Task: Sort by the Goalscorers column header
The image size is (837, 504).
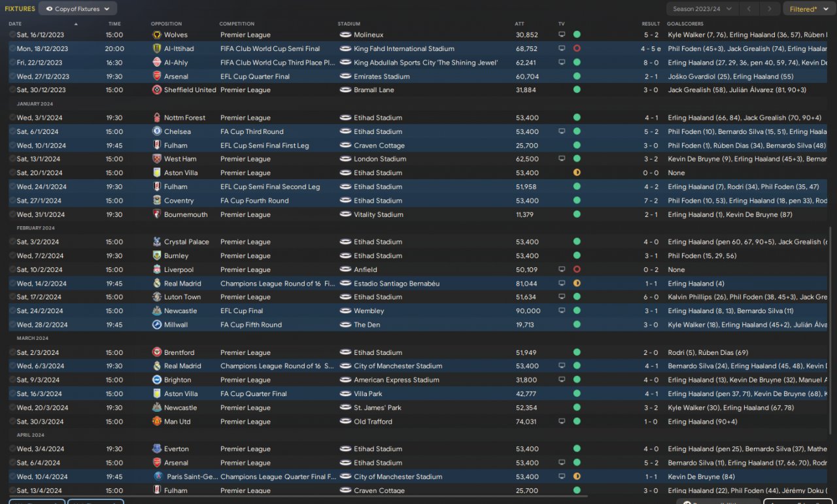Action: (x=684, y=24)
